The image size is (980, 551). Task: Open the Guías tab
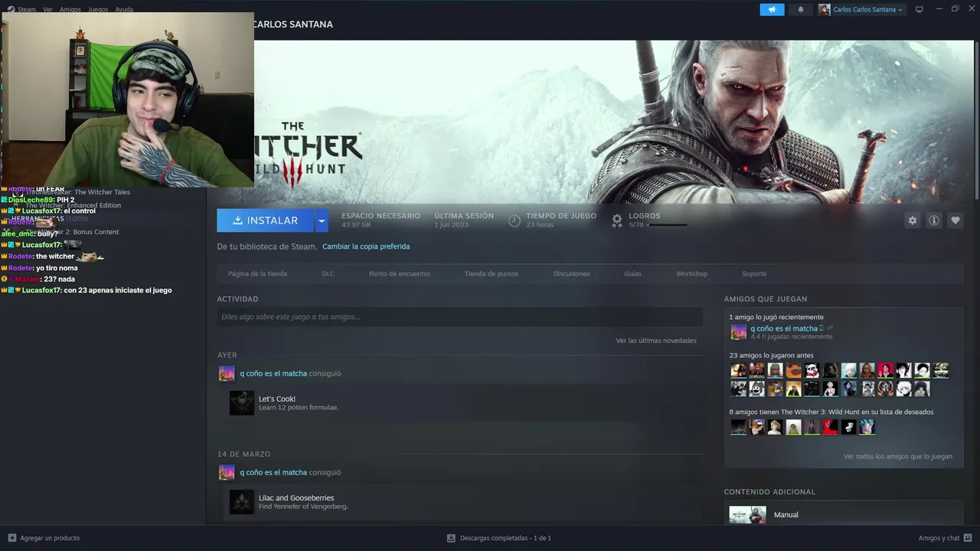(632, 273)
